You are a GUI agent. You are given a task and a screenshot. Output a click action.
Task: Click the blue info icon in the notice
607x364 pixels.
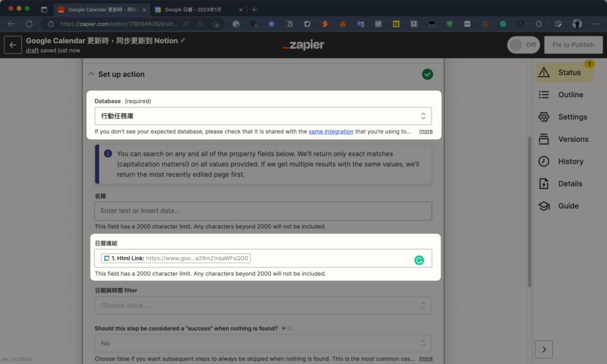pyautogui.click(x=108, y=154)
